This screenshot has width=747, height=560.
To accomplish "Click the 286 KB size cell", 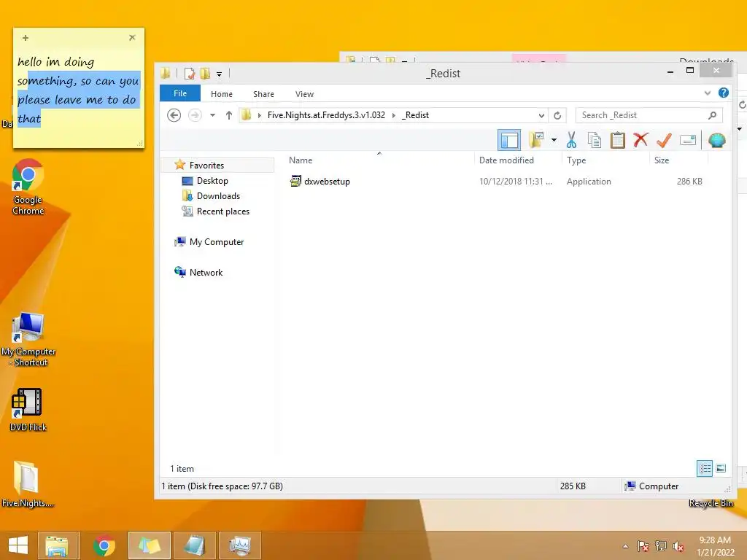I will click(x=689, y=182).
